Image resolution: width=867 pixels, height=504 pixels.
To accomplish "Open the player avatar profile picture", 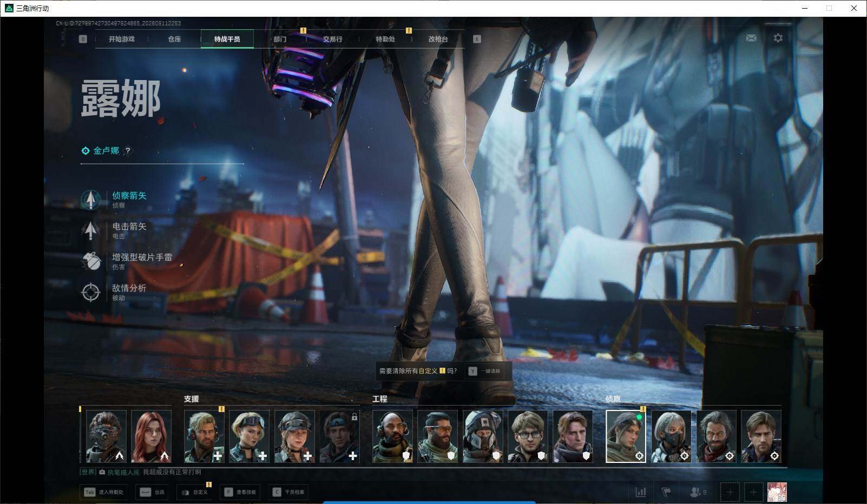I will pyautogui.click(x=777, y=492).
